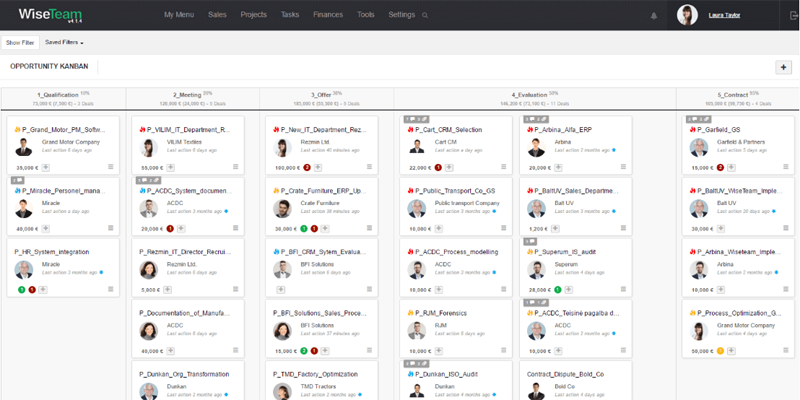Open the P_Arbina_Alfa_ERP opportunity title

point(563,130)
